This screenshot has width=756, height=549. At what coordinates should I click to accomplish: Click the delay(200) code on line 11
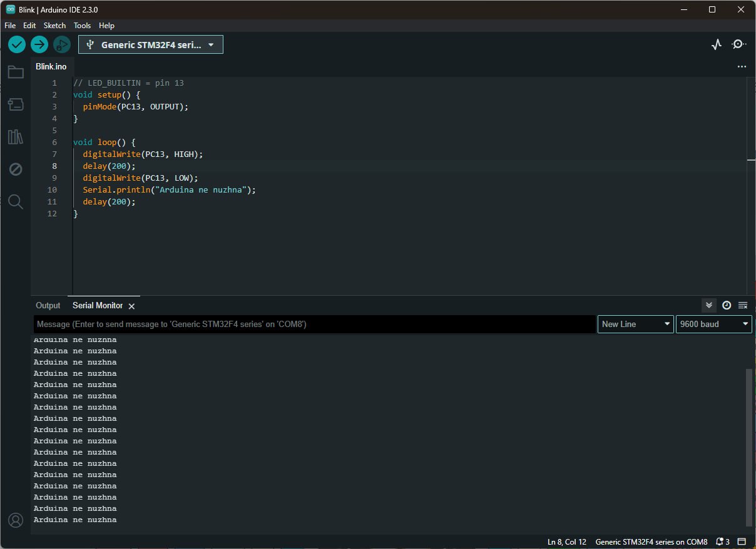click(110, 201)
